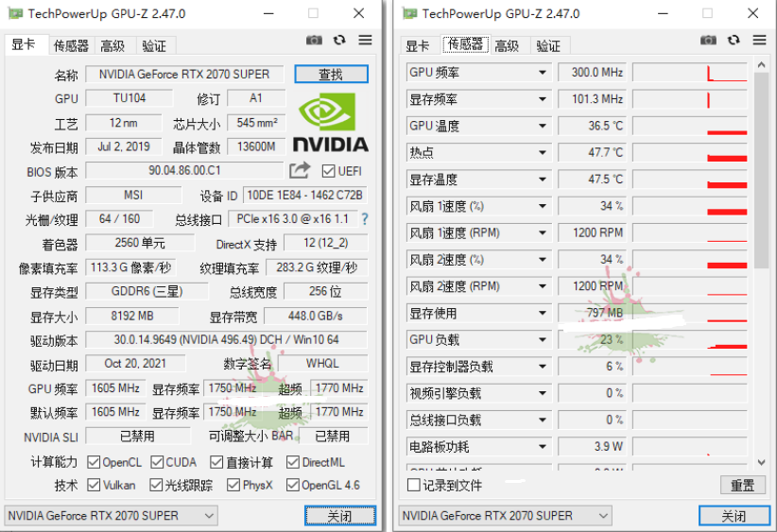Expand the GPU 温度 sensor dropdown
777x532 pixels.
(x=543, y=126)
